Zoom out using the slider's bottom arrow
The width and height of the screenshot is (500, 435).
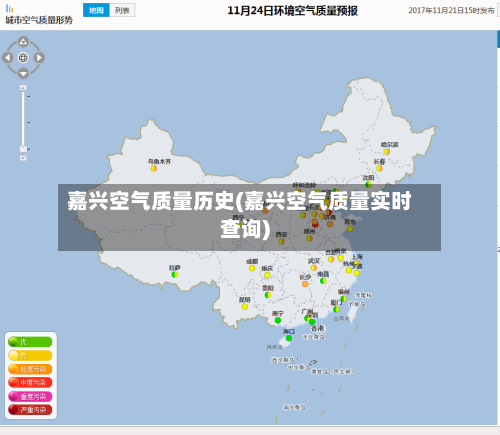(23, 158)
